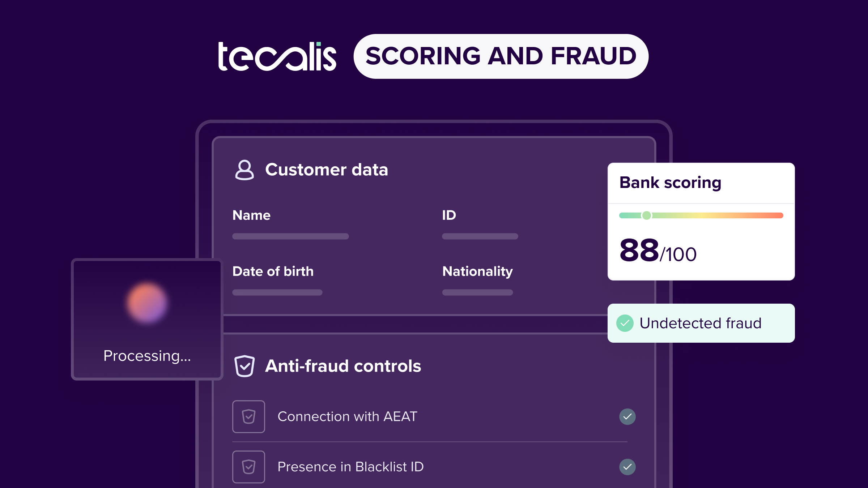Click the Nationality field placeholder bar
This screenshot has height=488, width=868.
477,292
